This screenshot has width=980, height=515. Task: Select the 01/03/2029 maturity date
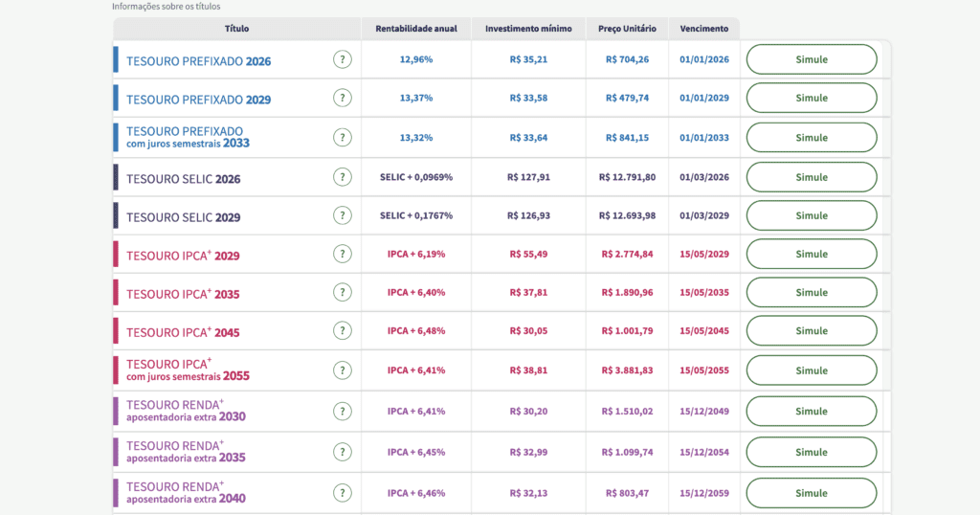point(704,215)
